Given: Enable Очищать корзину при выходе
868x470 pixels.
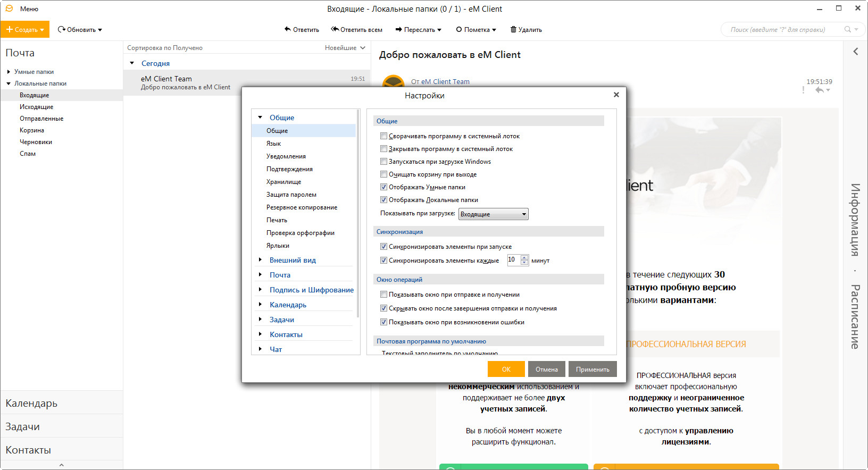Looking at the screenshot, I should 383,174.
